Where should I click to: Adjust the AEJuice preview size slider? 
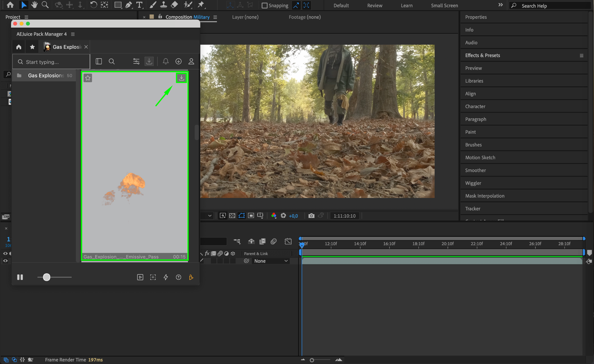(47, 277)
